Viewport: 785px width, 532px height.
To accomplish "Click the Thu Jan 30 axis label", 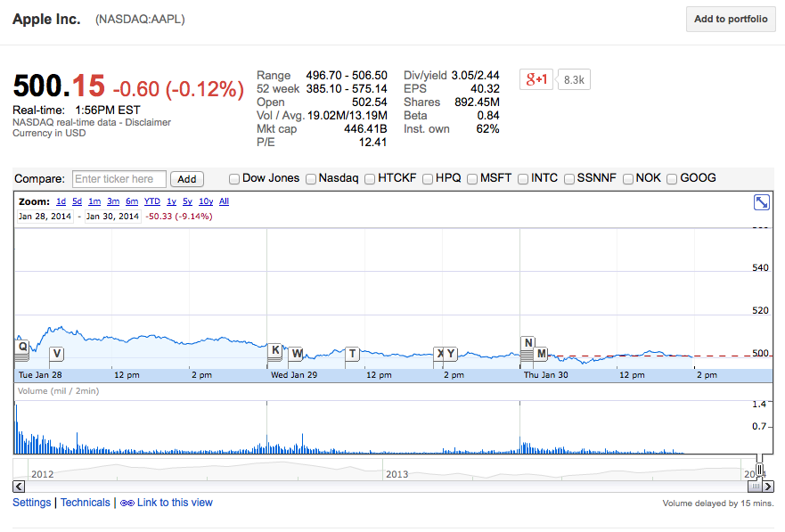I will pyautogui.click(x=545, y=375).
